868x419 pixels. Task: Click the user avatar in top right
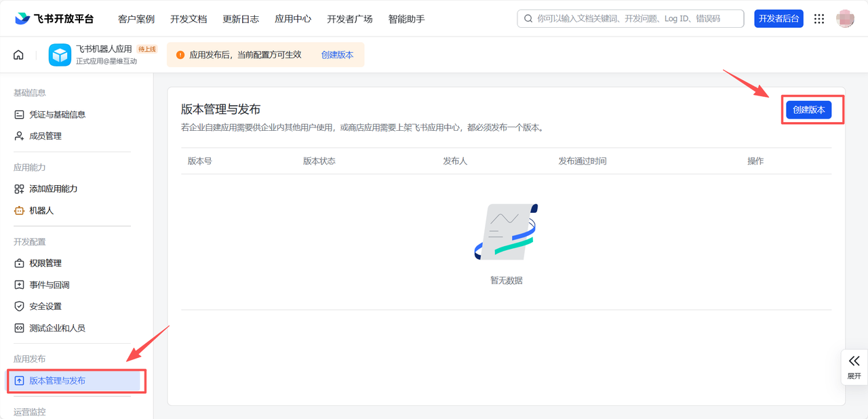pos(845,19)
